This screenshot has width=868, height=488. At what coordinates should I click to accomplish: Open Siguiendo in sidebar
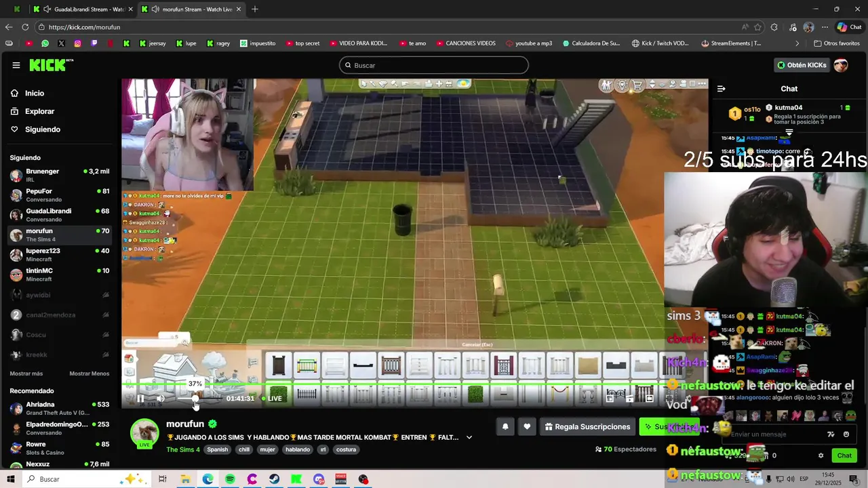pyautogui.click(x=43, y=129)
